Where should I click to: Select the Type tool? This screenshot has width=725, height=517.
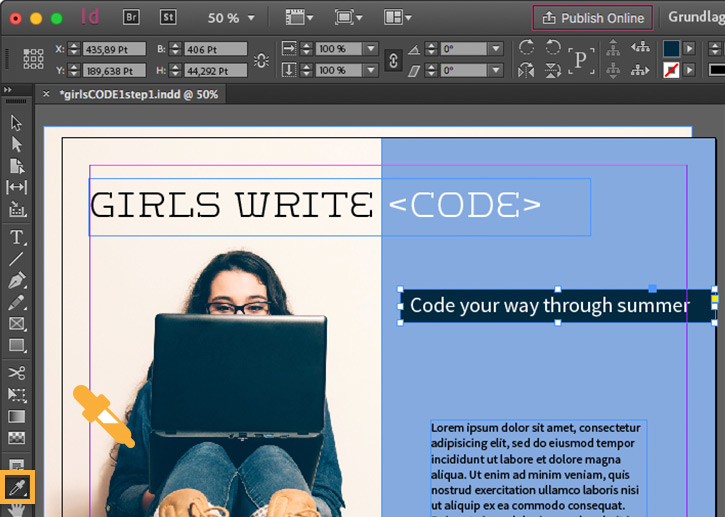pos(17,237)
